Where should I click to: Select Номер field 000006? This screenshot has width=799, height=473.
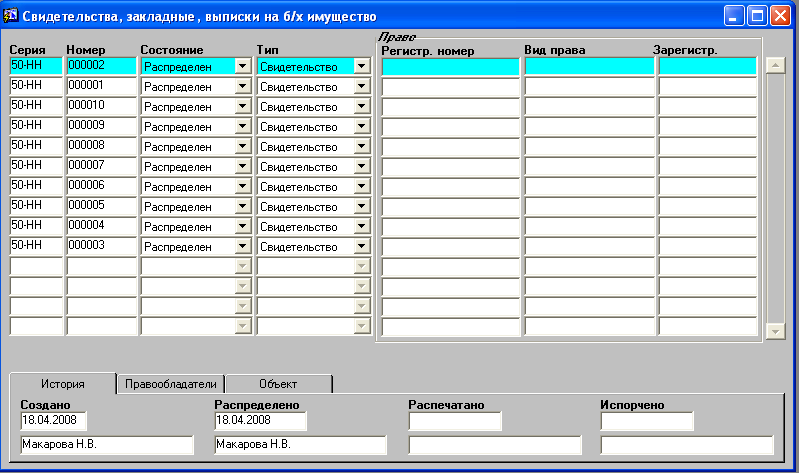[x=101, y=186]
